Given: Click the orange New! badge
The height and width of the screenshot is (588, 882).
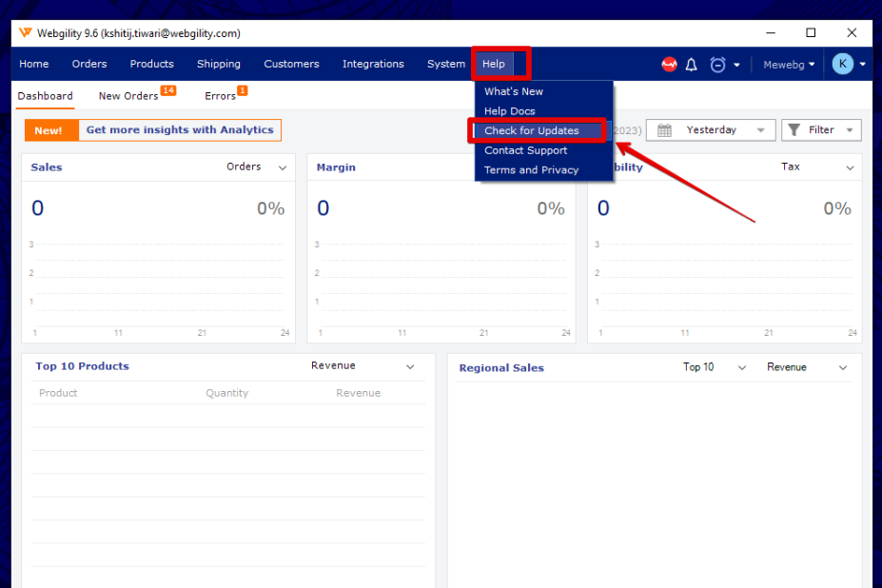Looking at the screenshot, I should [51, 130].
